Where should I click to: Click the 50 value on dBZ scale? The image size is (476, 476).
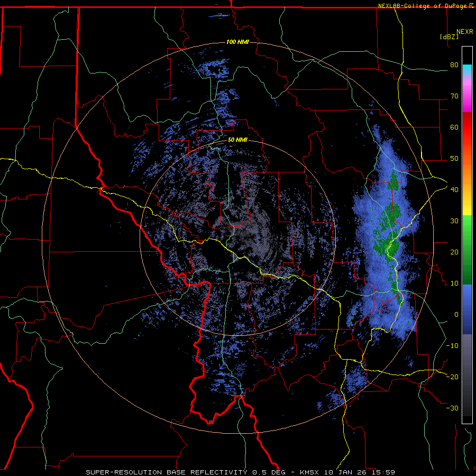coord(454,159)
